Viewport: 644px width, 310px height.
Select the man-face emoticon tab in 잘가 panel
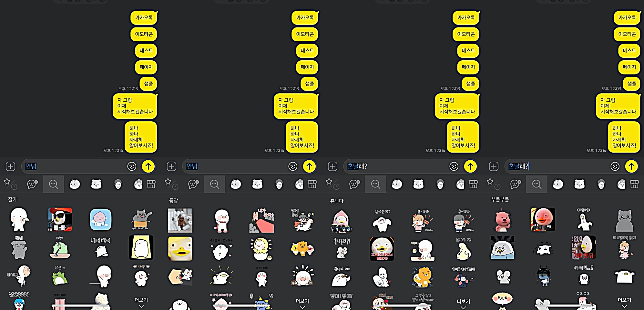coord(118,184)
